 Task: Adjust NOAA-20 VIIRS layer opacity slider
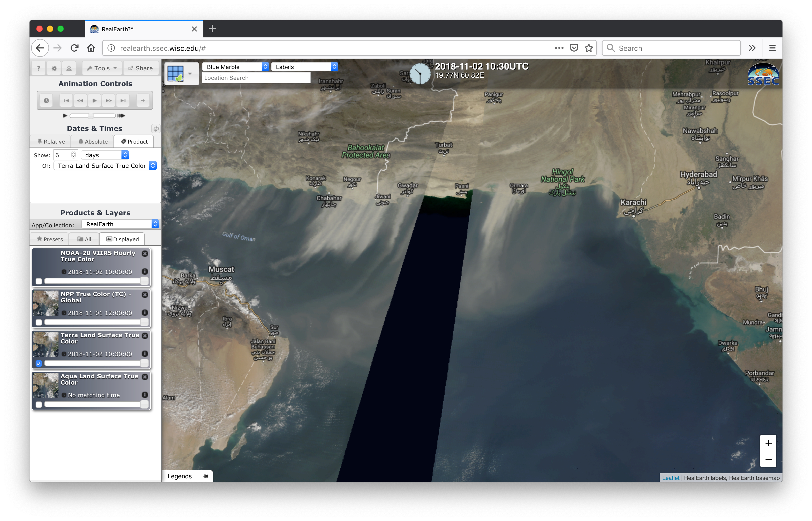tap(96, 281)
